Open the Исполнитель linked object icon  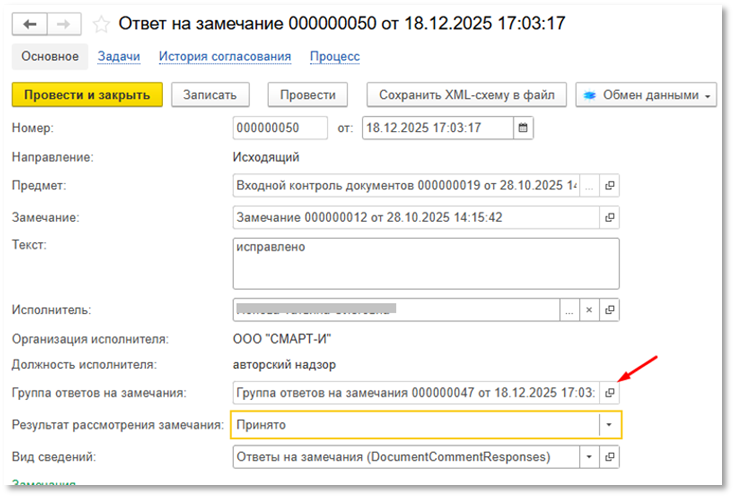coord(610,311)
